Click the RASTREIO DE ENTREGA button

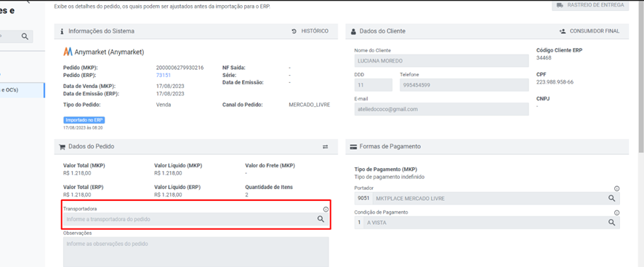click(590, 5)
